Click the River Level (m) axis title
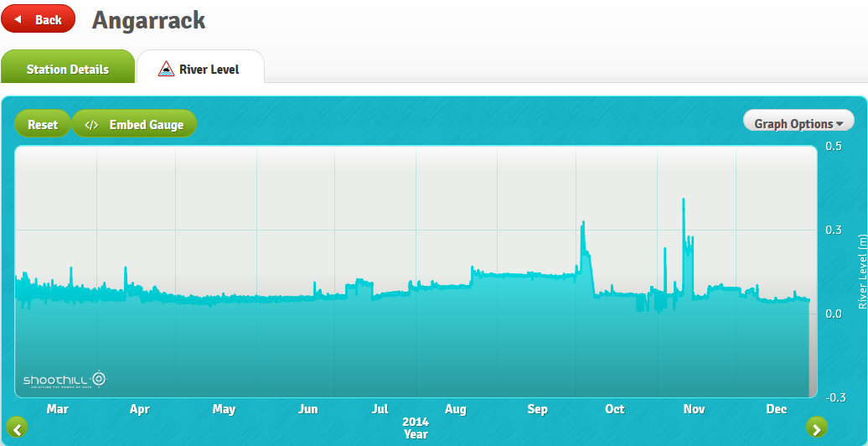 (861, 272)
